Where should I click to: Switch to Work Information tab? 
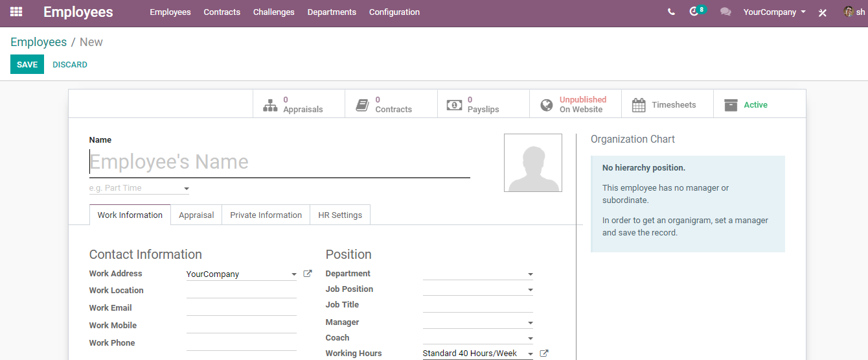point(130,215)
